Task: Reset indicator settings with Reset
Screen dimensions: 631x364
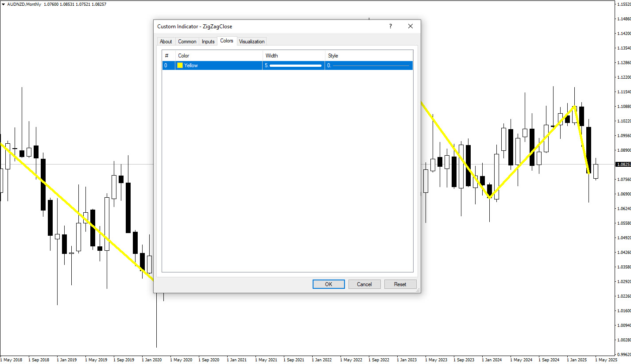Action: pos(400,284)
